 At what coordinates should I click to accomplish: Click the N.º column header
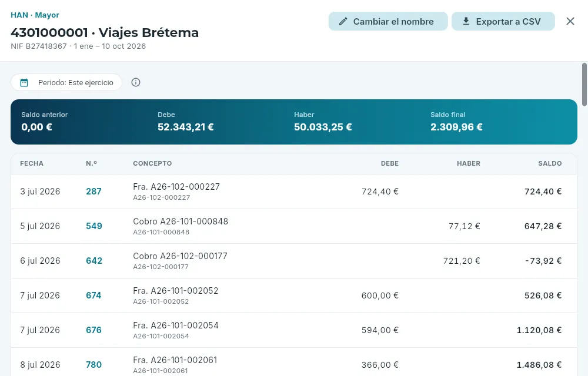91,163
